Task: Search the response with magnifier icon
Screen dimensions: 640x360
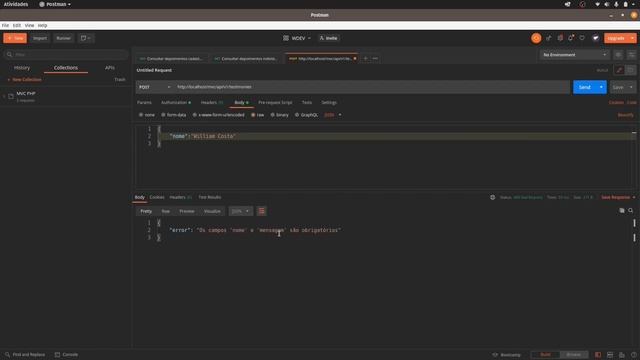Action: pyautogui.click(x=631, y=211)
